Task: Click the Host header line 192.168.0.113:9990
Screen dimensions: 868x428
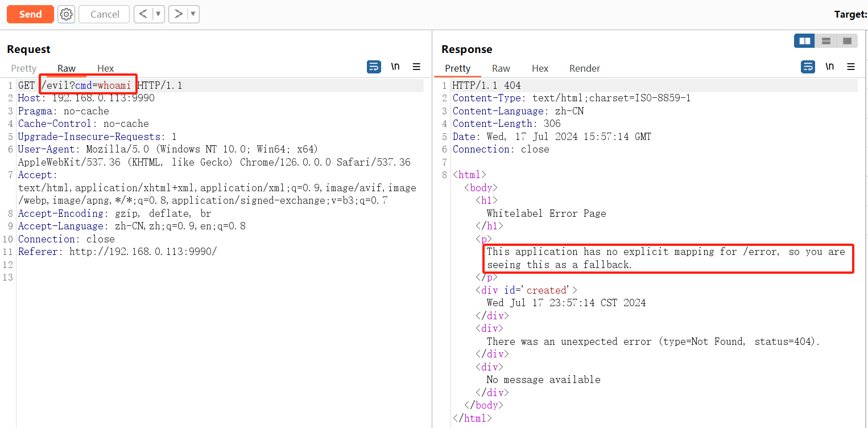Action: click(86, 98)
